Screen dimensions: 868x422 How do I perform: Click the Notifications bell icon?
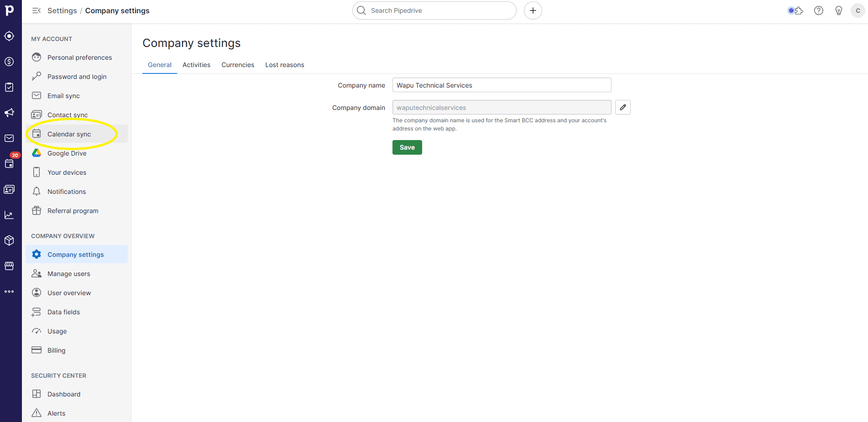[37, 191]
